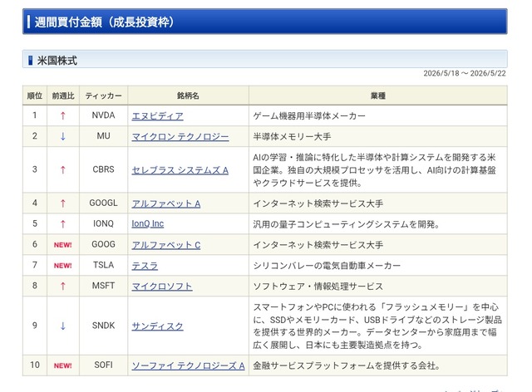The image size is (532, 392).
Task: Open the アルファベット A link
Action: point(166,203)
